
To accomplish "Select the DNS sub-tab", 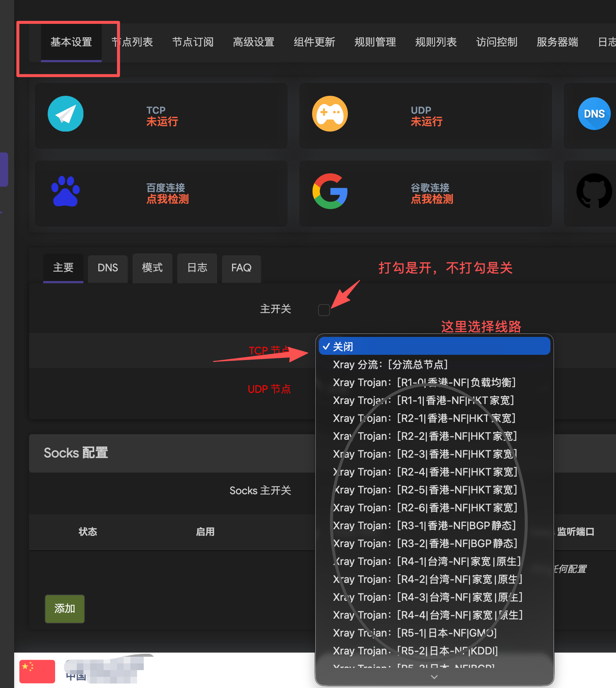I will (107, 268).
